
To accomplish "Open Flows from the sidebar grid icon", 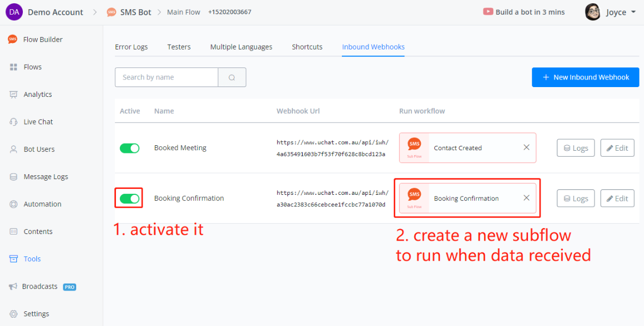I will tap(14, 67).
